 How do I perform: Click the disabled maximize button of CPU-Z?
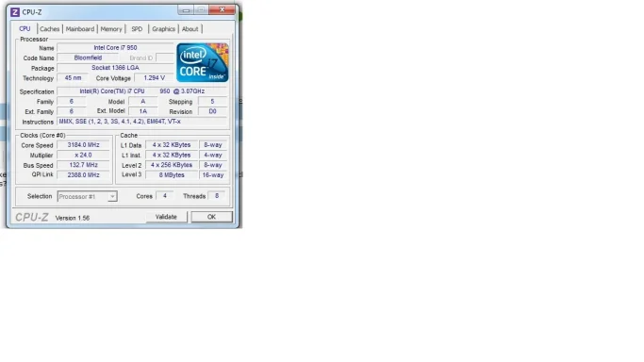(201, 9)
